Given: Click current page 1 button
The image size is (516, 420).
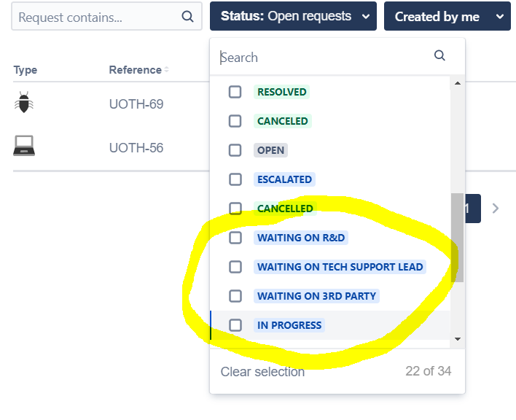Looking at the screenshot, I should [473, 209].
